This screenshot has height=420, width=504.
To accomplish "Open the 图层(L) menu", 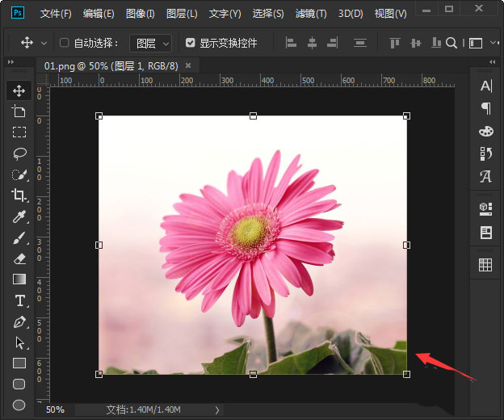I will click(x=182, y=14).
